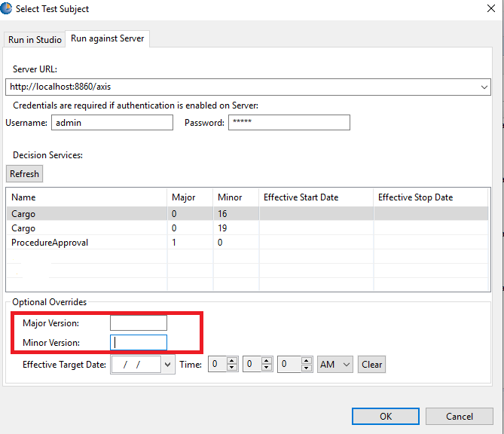Screen dimensions: 504x434
Task: Select the Cargo row with minor 19
Action: coord(248,228)
